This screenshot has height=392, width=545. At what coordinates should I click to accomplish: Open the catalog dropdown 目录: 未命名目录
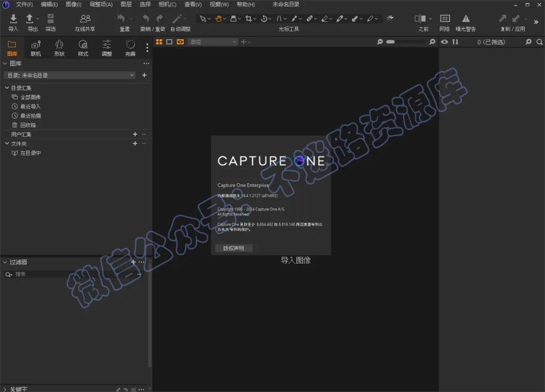(x=70, y=75)
